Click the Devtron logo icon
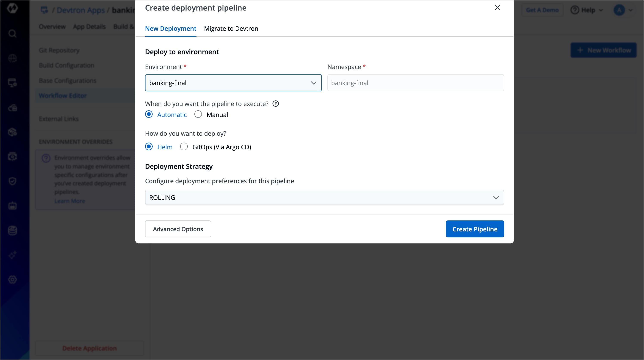Viewport: 644px width, 360px height. point(12,8)
